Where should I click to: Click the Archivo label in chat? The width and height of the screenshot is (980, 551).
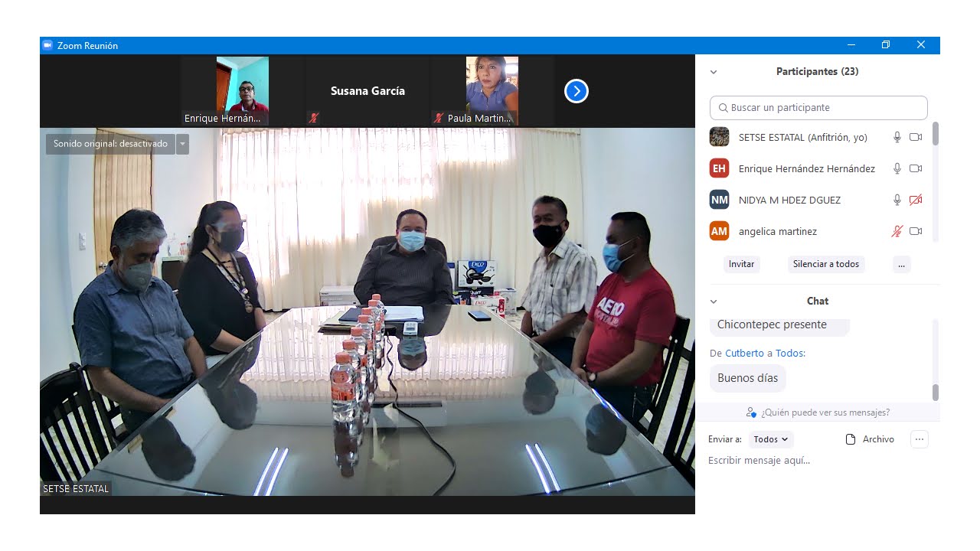pyautogui.click(x=878, y=439)
